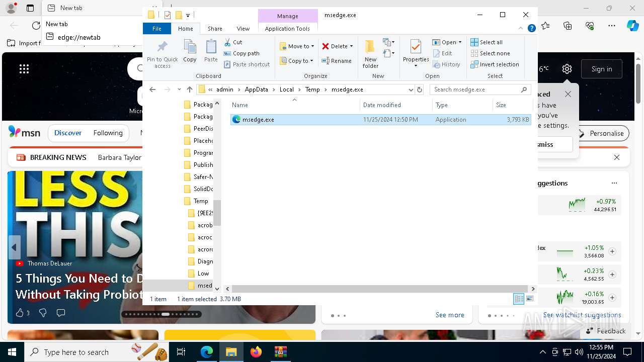Screen dimensions: 644x362
Task: Click the taskbar search box
Action: click(x=96, y=352)
